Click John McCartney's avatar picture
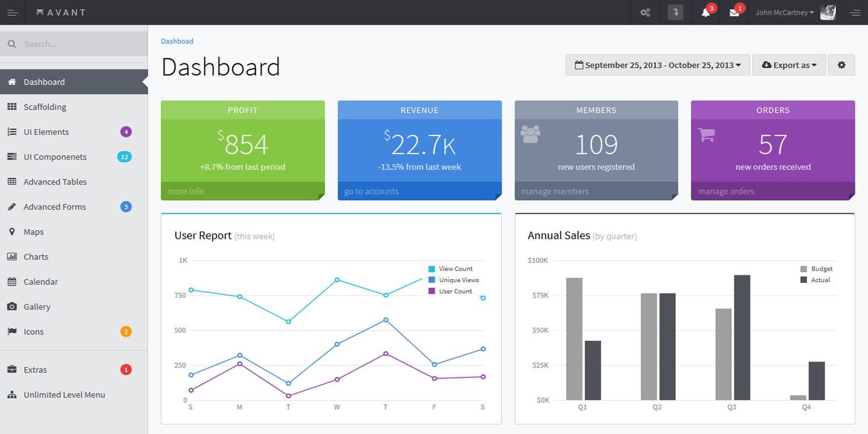868x434 pixels. click(x=828, y=12)
